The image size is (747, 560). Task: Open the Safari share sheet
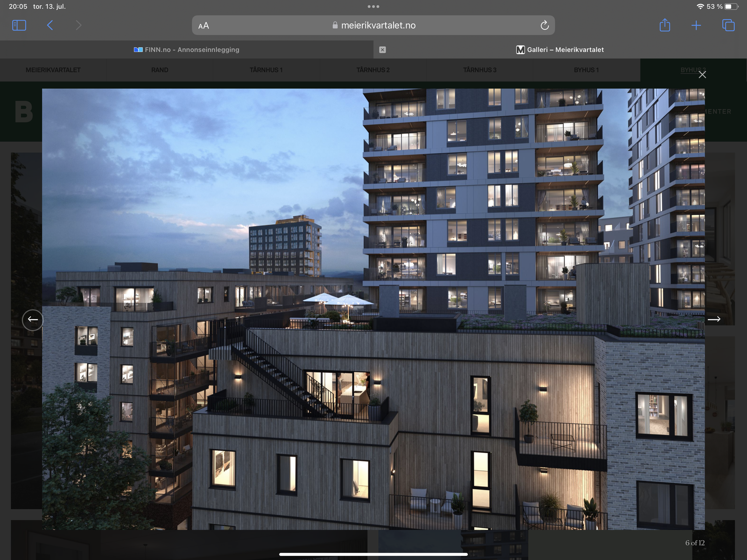coord(665,25)
